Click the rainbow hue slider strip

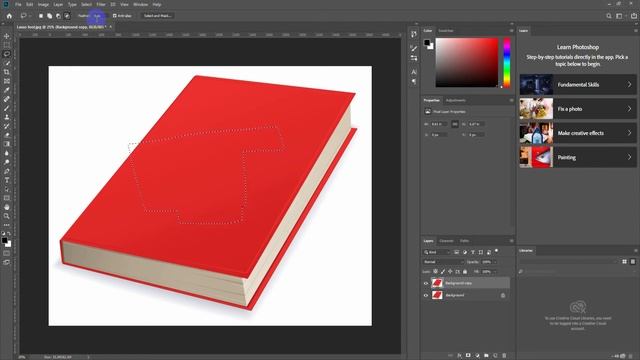pyautogui.click(x=507, y=62)
